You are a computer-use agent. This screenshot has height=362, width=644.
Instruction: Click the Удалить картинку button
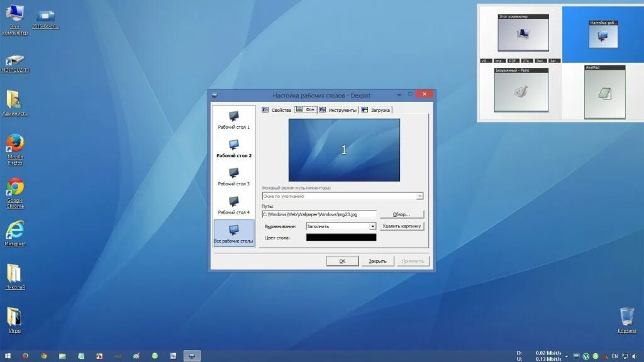[401, 226]
